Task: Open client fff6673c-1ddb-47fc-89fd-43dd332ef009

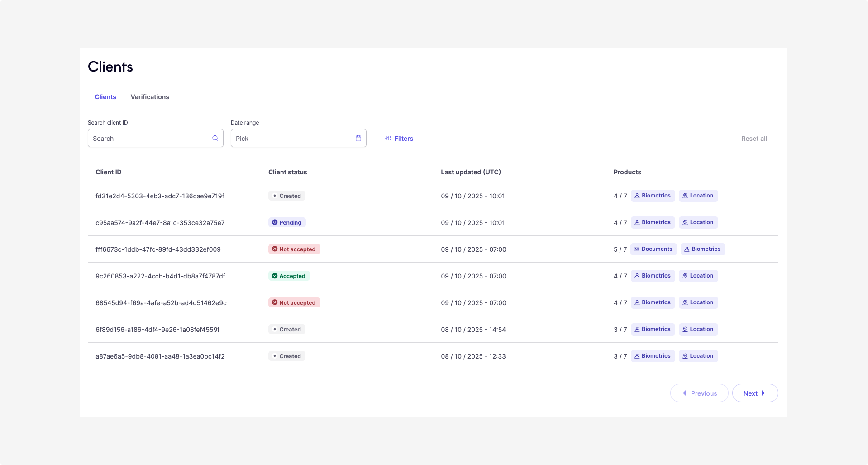Action: (x=158, y=249)
